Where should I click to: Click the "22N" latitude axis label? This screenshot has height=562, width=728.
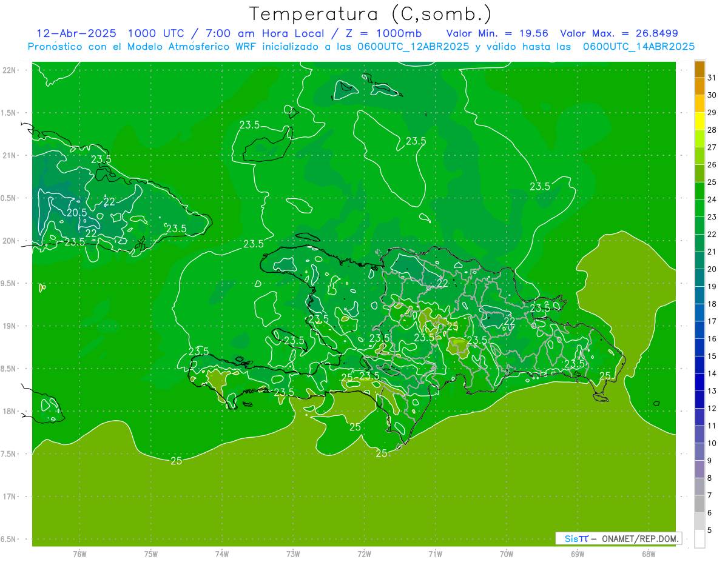(9, 70)
